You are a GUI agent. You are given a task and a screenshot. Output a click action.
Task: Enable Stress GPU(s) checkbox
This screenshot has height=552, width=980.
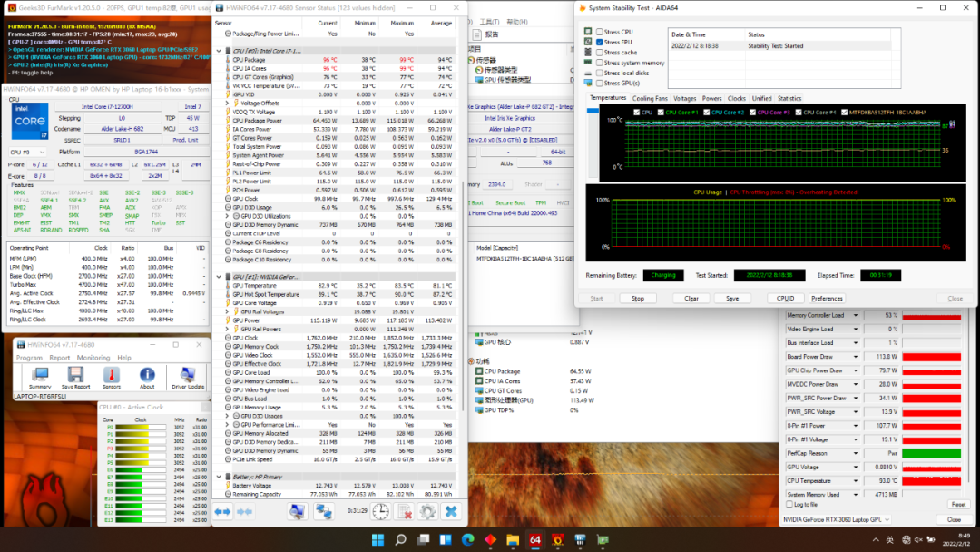pos(600,83)
